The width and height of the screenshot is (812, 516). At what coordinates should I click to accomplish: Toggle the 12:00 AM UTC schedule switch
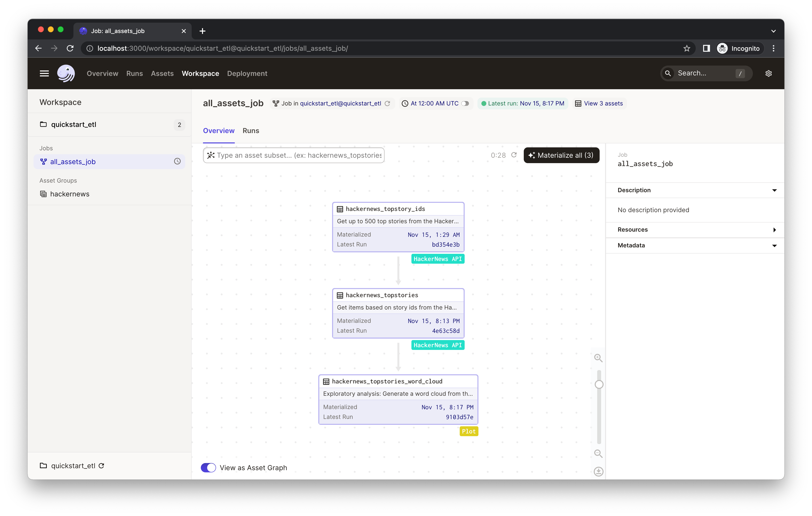coord(465,103)
